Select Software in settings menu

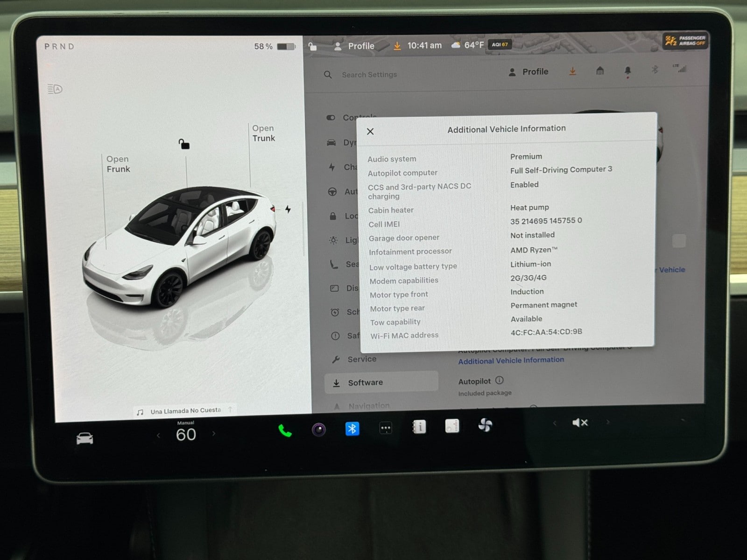(x=365, y=383)
